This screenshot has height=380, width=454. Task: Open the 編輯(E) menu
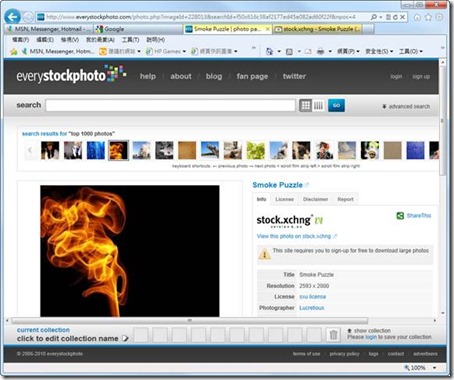45,40
